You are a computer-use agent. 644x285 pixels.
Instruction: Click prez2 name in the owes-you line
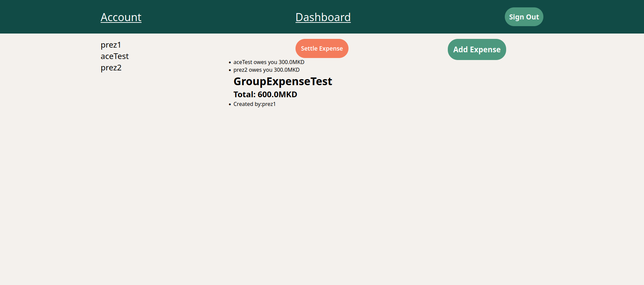(240, 70)
